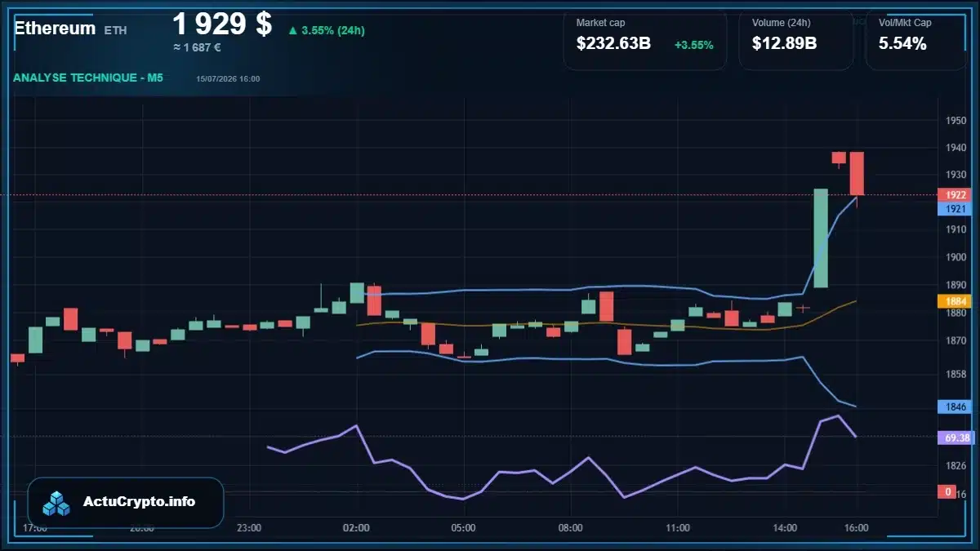Click the 15/07/2026 16:00 timestamp

pos(228,78)
